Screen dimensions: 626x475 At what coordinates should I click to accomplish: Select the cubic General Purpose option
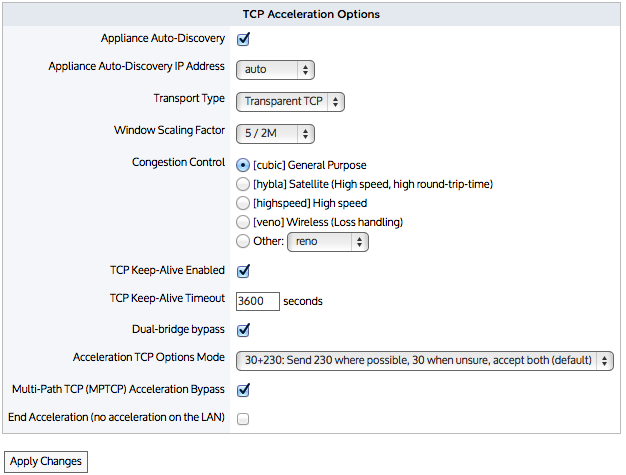click(x=243, y=165)
